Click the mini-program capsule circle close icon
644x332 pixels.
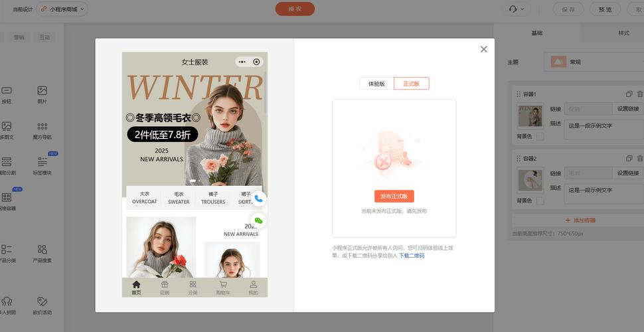pyautogui.click(x=257, y=62)
